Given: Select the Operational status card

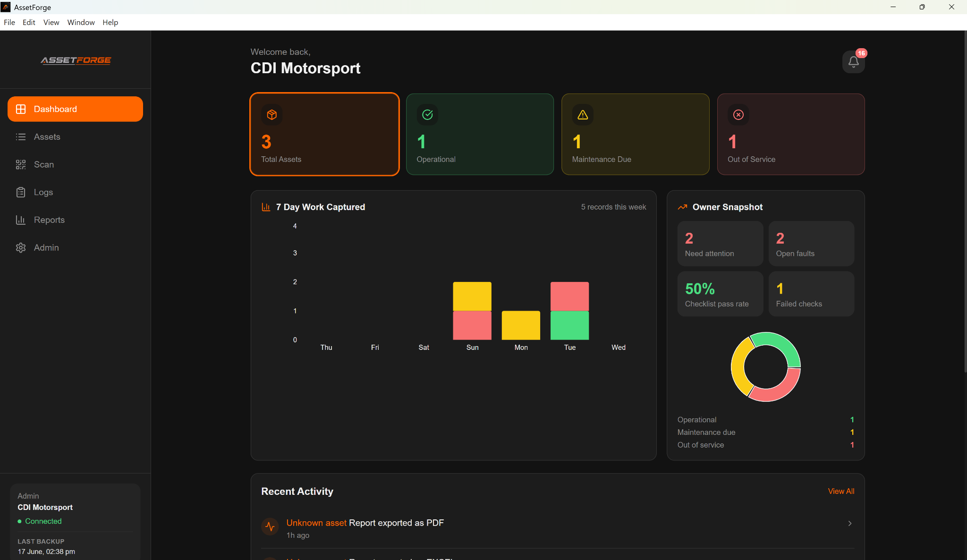Looking at the screenshot, I should click(x=480, y=134).
